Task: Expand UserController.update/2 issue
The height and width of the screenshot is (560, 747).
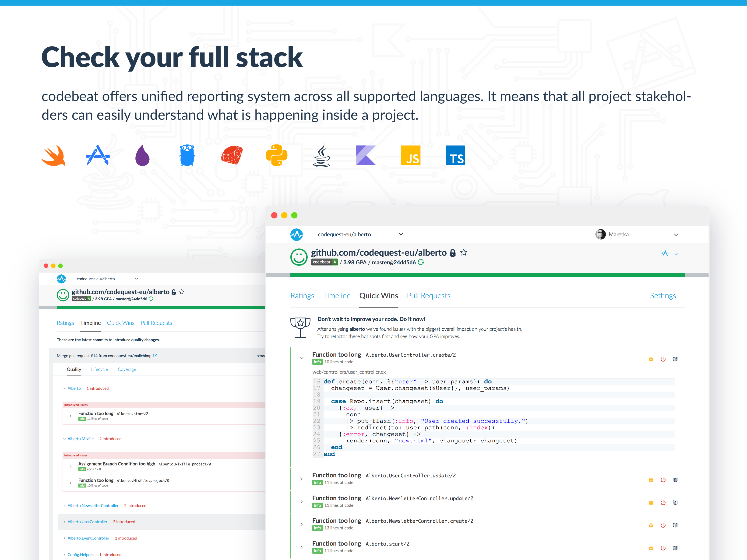Action: [302, 479]
